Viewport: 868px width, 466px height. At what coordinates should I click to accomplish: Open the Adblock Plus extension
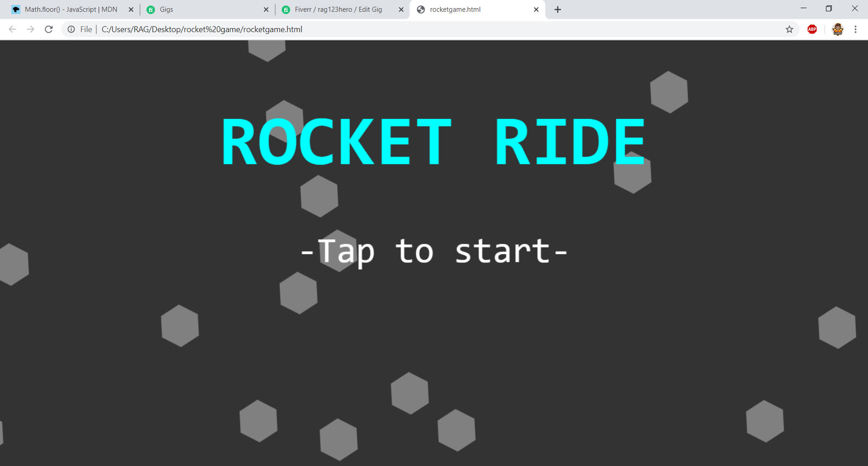(x=812, y=29)
